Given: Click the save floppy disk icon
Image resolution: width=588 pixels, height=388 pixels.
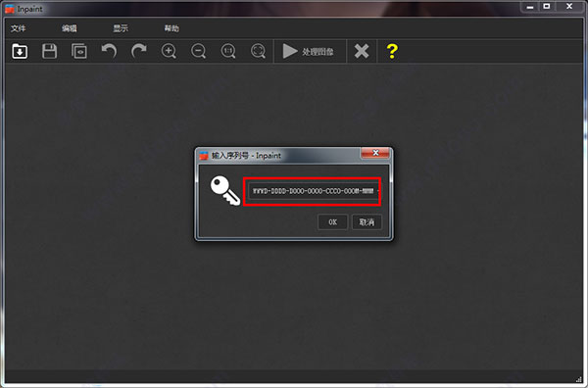Looking at the screenshot, I should [x=50, y=51].
